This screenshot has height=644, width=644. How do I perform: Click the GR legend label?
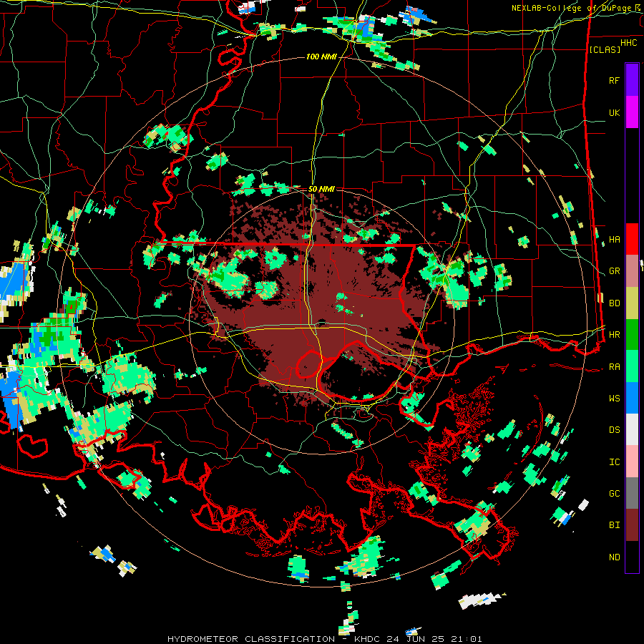(614, 271)
